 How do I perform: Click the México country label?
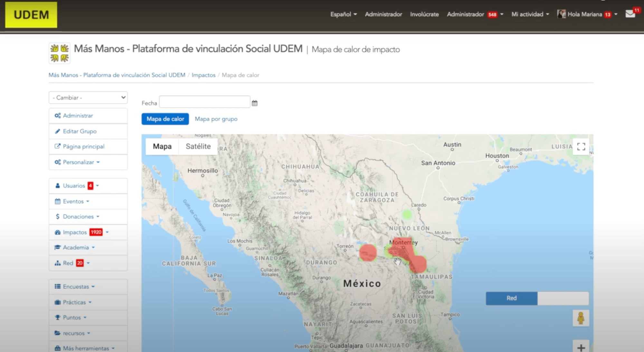pyautogui.click(x=362, y=283)
